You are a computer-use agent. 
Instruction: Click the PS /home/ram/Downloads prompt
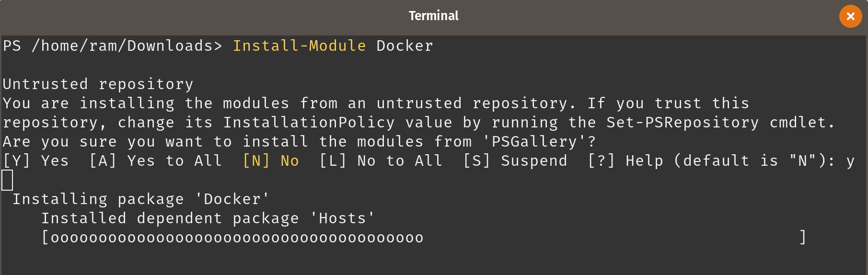point(112,46)
